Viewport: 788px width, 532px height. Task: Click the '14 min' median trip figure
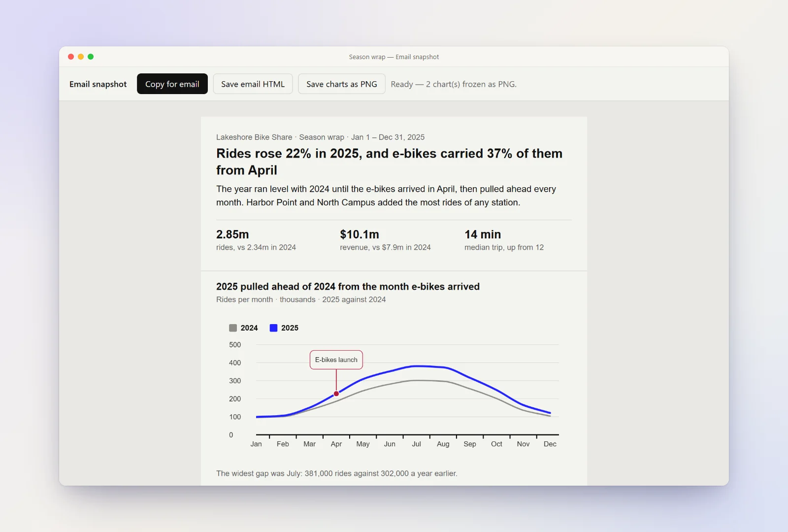[x=483, y=234]
